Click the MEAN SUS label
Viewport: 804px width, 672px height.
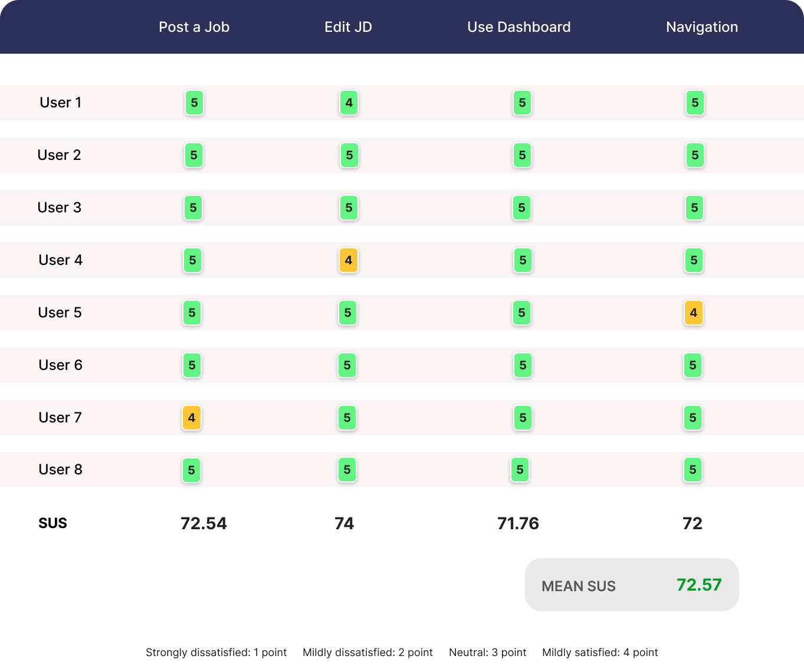click(x=579, y=586)
